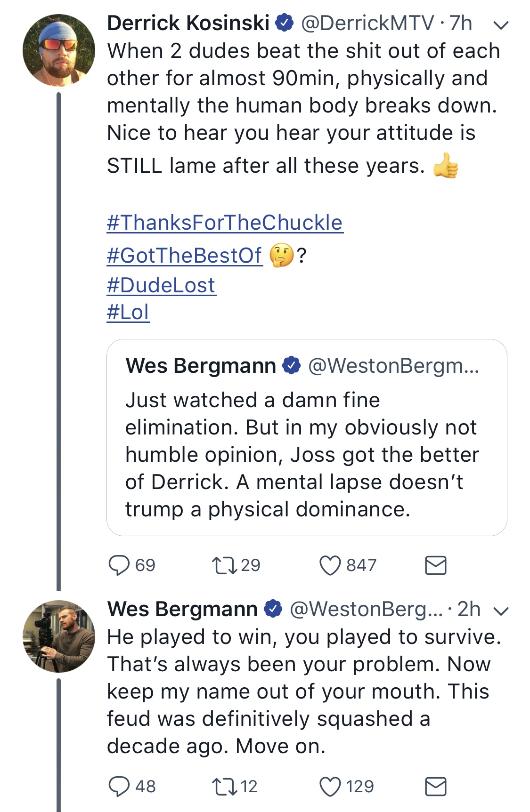Open the #DudeLost hashtag
The height and width of the screenshot is (812, 530).
point(161,285)
